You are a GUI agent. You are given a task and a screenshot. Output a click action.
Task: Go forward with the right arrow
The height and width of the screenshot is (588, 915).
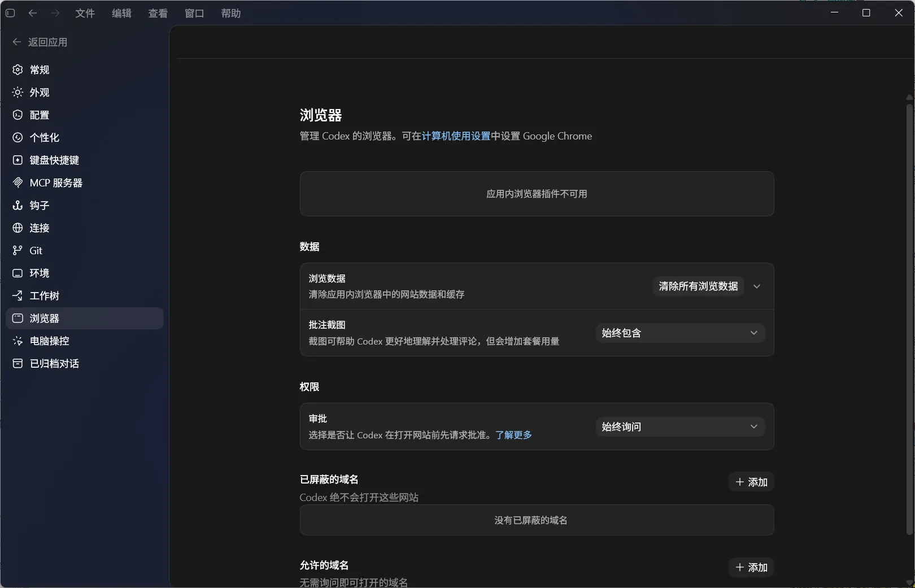tap(55, 13)
